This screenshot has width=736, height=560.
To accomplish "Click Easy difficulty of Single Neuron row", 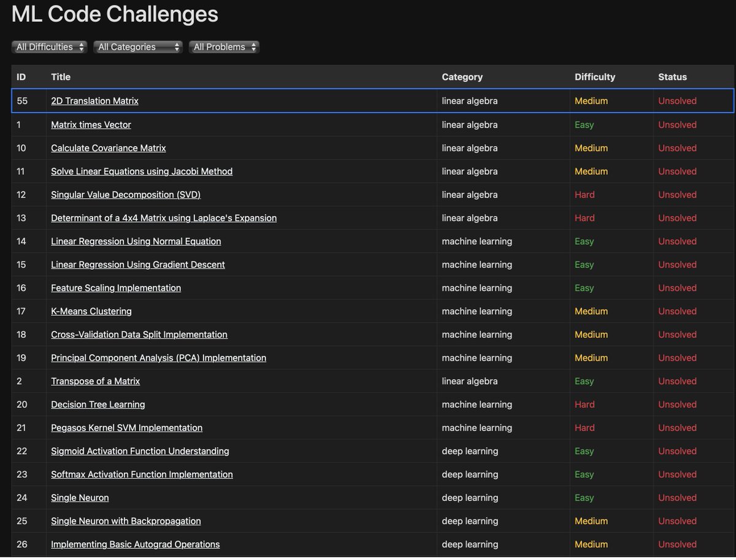I will [x=585, y=497].
